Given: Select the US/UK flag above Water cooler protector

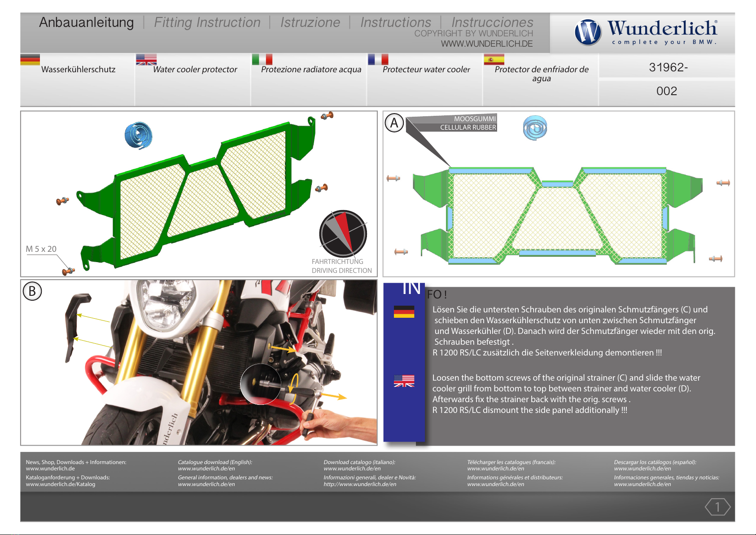Looking at the screenshot, I should tap(146, 60).
